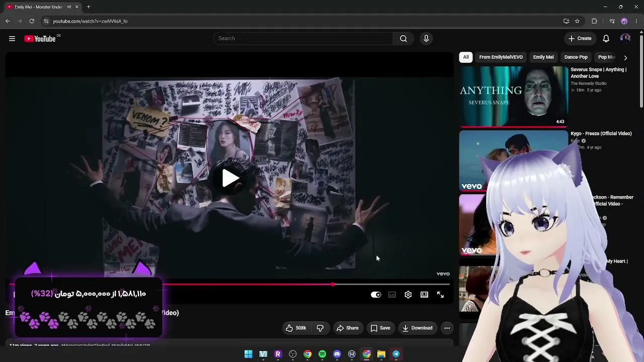The height and width of the screenshot is (362, 644).
Task: Select the Emily Mei filter chip
Action: coord(543,57)
